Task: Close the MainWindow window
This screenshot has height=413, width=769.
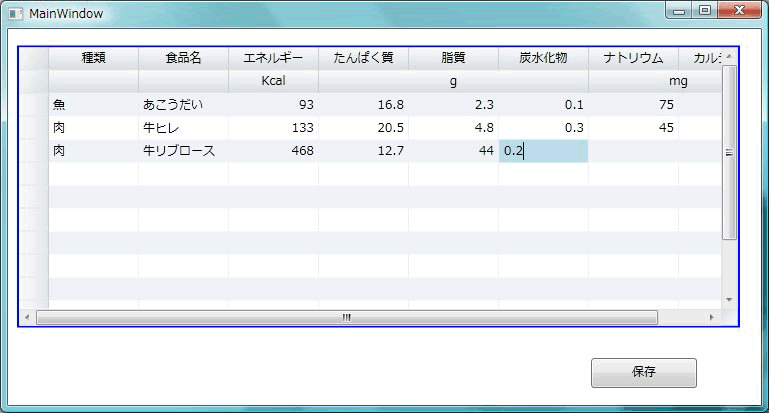Action: coord(740,10)
